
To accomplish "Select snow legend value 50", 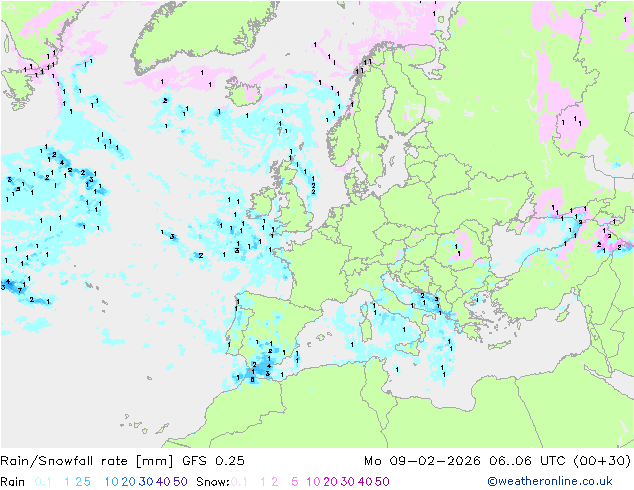I will 383,482.
